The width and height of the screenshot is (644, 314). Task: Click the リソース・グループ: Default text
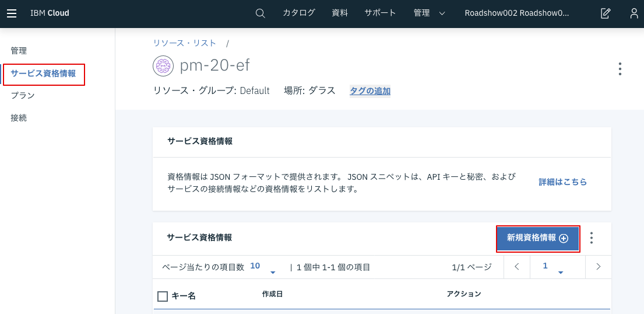click(212, 90)
